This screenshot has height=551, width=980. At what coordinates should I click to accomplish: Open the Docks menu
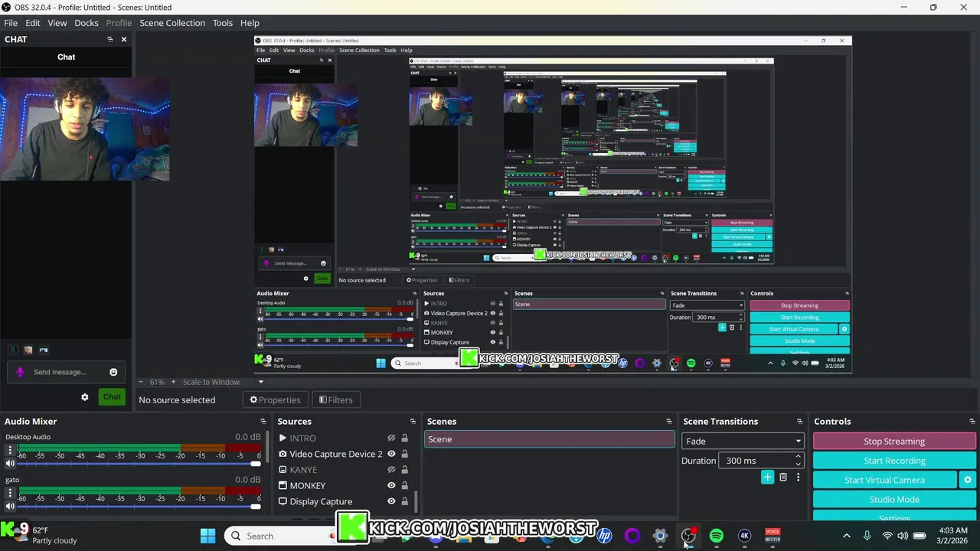click(87, 23)
